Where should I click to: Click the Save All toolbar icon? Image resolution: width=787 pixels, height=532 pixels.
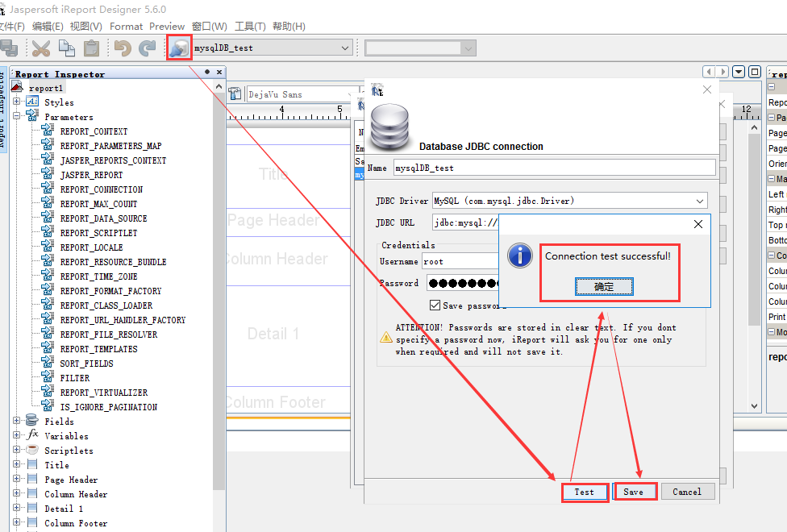coord(9,48)
